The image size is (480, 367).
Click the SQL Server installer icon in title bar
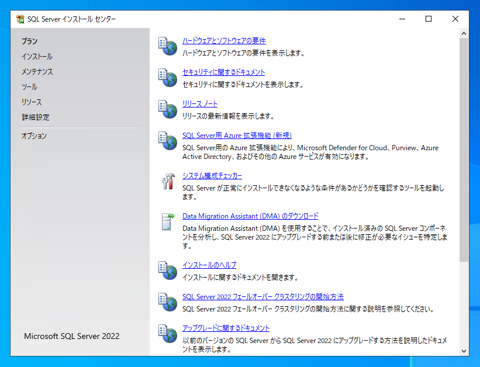pos(20,19)
